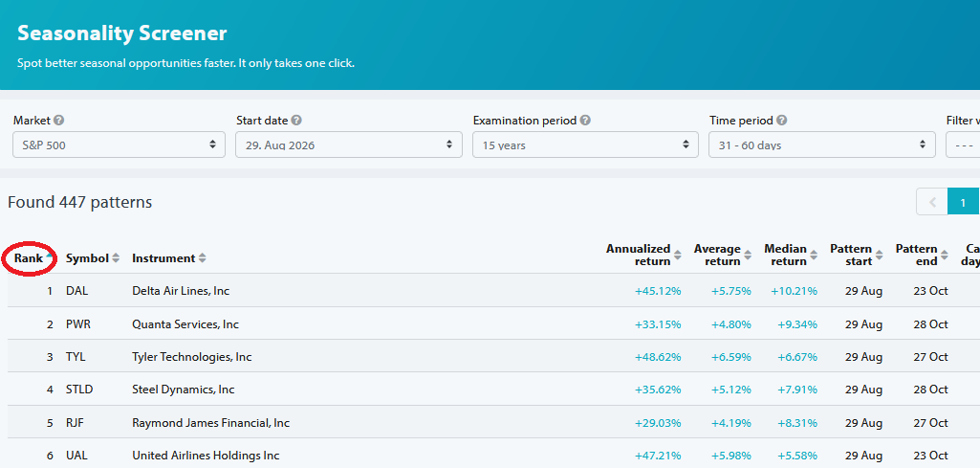
Task: Click Tyler Technologies' 27 Oct pattern end
Action: pyautogui.click(x=930, y=357)
